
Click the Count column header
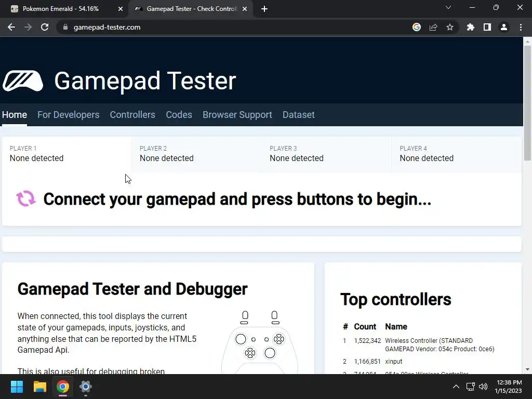(x=365, y=326)
